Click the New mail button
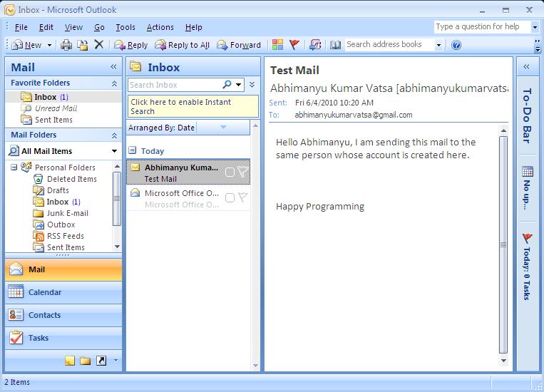Viewport: 544px width, 392px height. [x=26, y=45]
